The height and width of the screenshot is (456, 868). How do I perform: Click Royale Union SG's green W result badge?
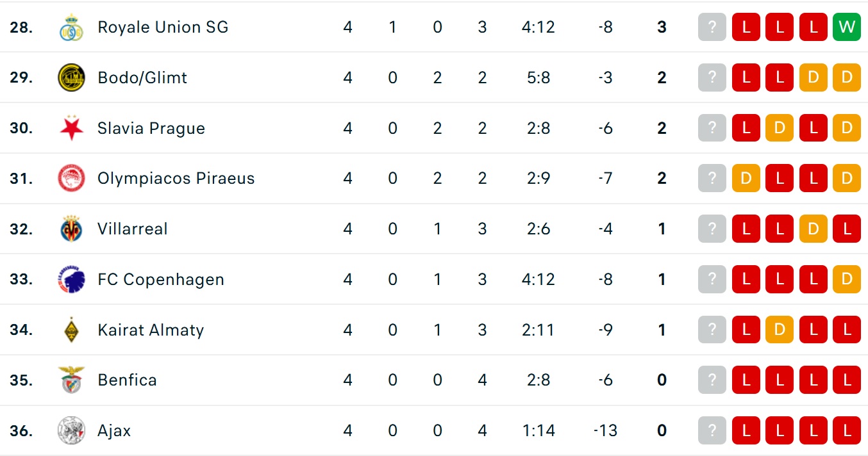click(x=846, y=28)
